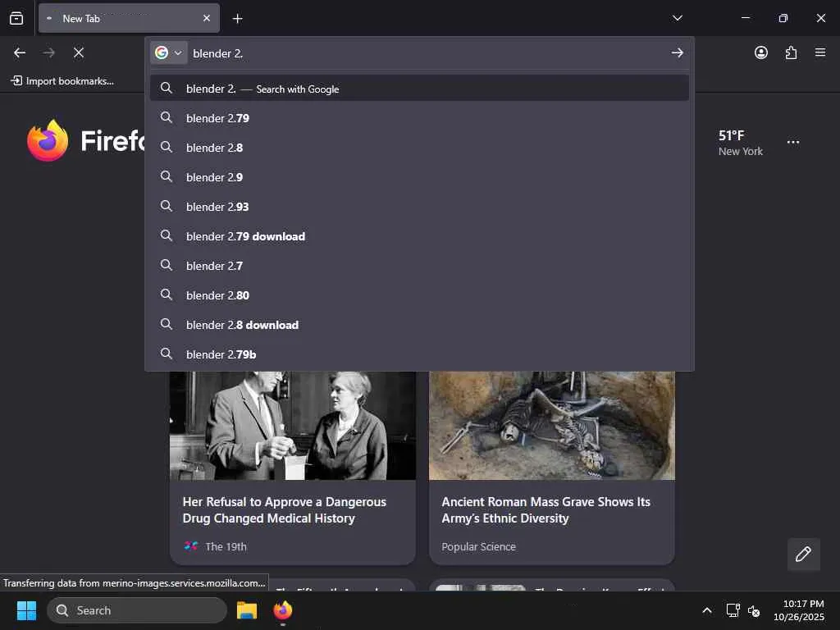Choose the 'blender 2.79b' suggestion

(x=419, y=354)
